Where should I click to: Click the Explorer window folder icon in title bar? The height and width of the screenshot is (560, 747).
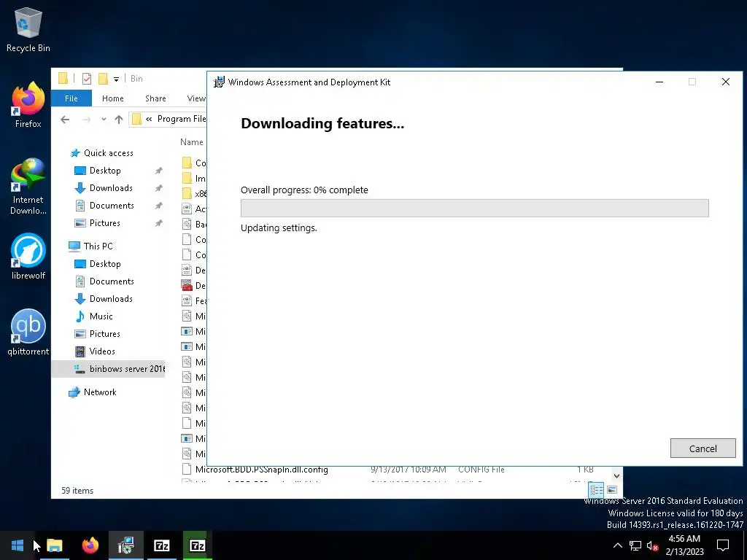(63, 79)
